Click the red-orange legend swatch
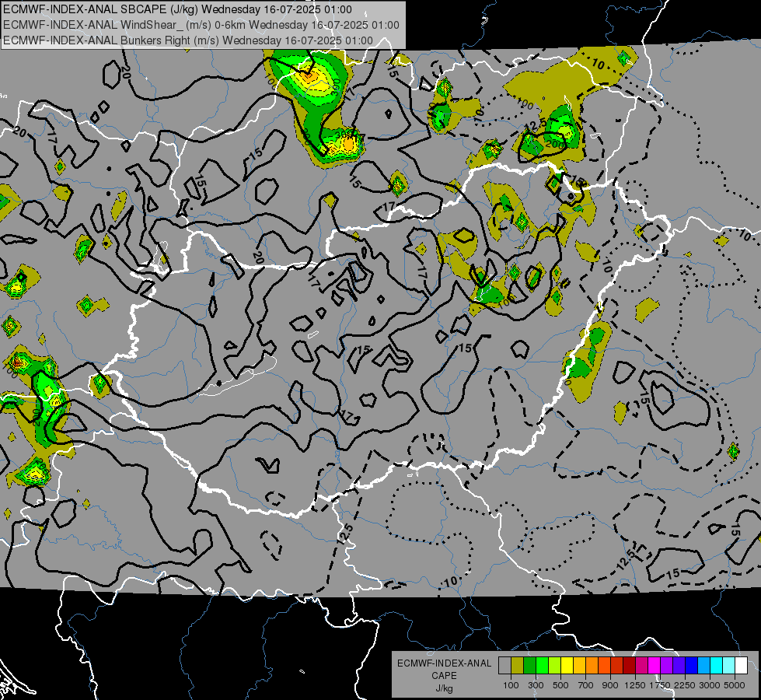 click(x=604, y=665)
